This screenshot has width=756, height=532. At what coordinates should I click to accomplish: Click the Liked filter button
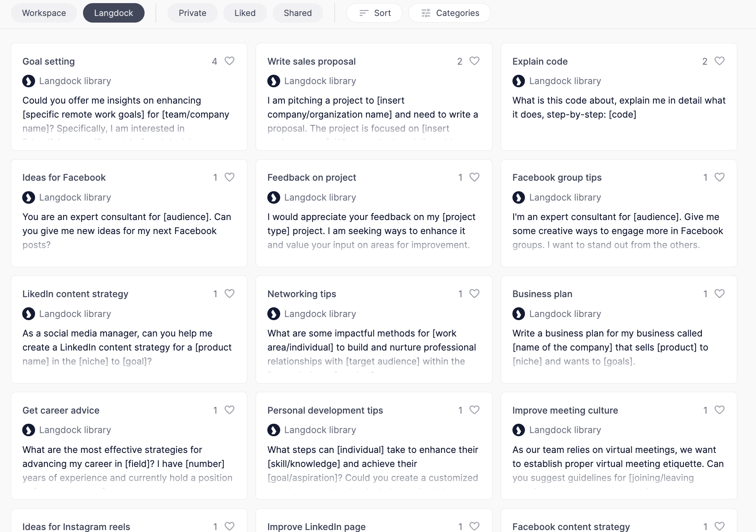245,13
